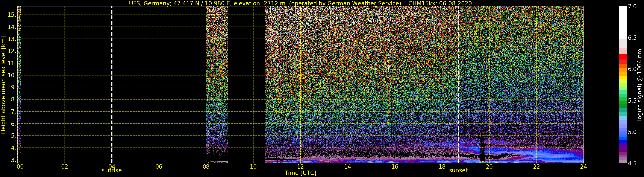
Task: Click the '08' time axis tick label
Action: tap(206, 166)
